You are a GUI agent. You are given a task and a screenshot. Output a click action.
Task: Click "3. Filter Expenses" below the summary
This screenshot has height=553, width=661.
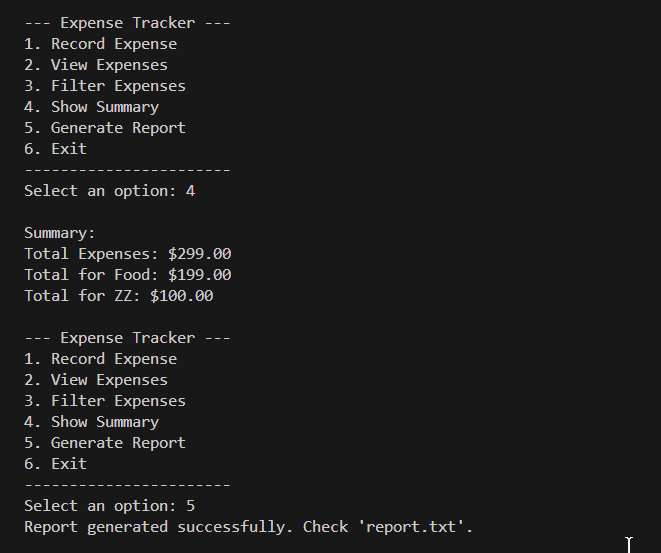105,401
